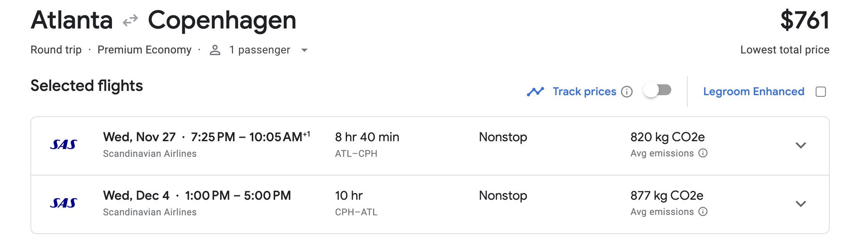Enable the Track prices toggle
The height and width of the screenshot is (252, 868).
pyautogui.click(x=659, y=91)
